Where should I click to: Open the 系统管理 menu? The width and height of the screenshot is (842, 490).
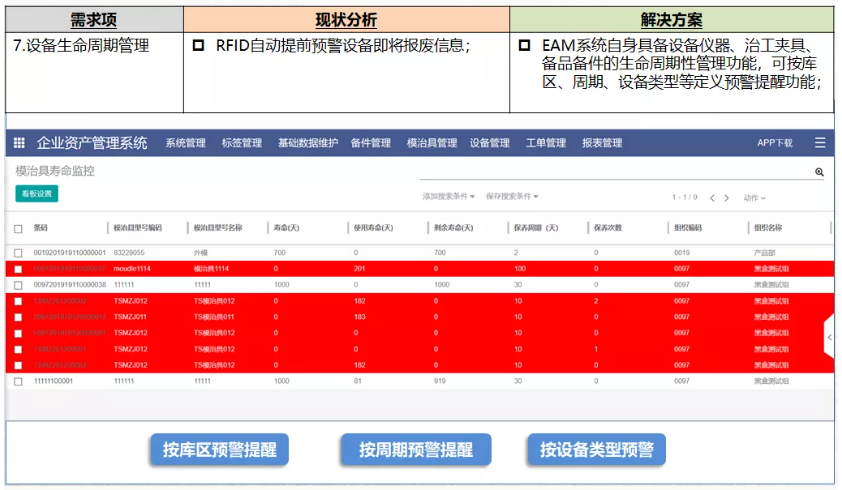185,143
